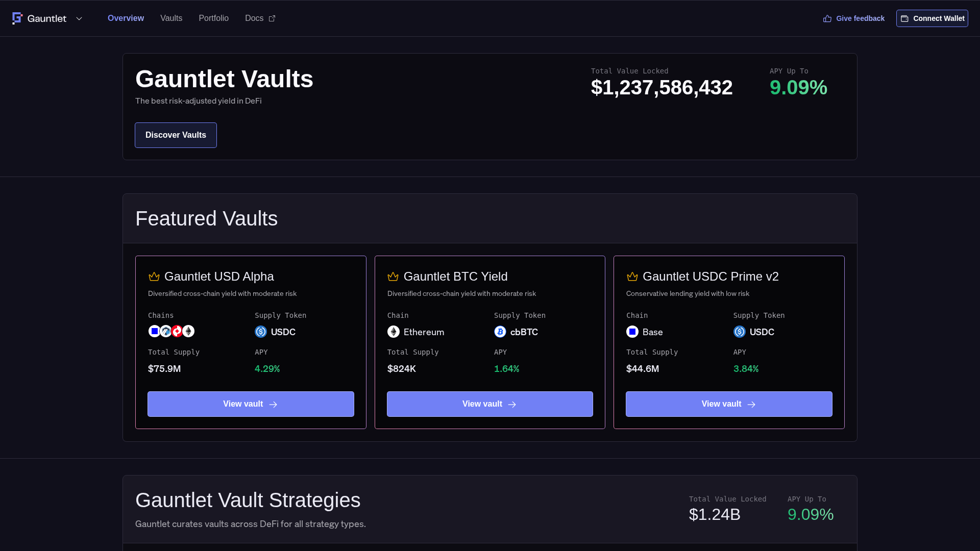Click the 4.29% APY value

click(x=267, y=369)
